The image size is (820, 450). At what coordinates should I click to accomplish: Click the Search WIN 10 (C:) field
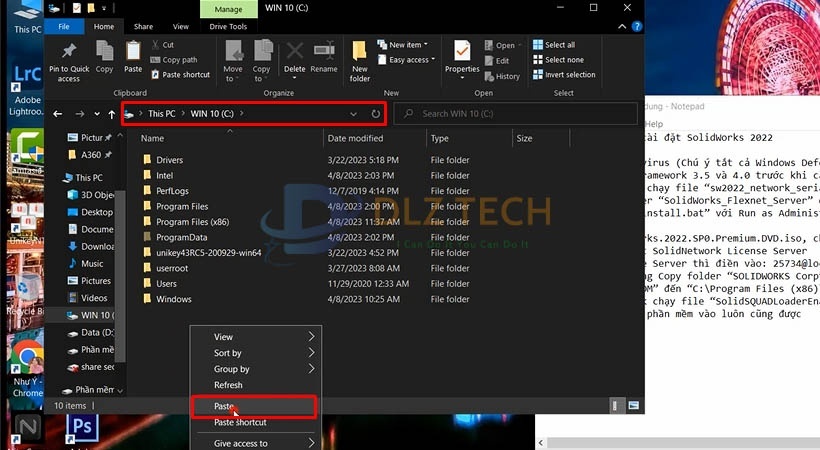click(x=516, y=114)
